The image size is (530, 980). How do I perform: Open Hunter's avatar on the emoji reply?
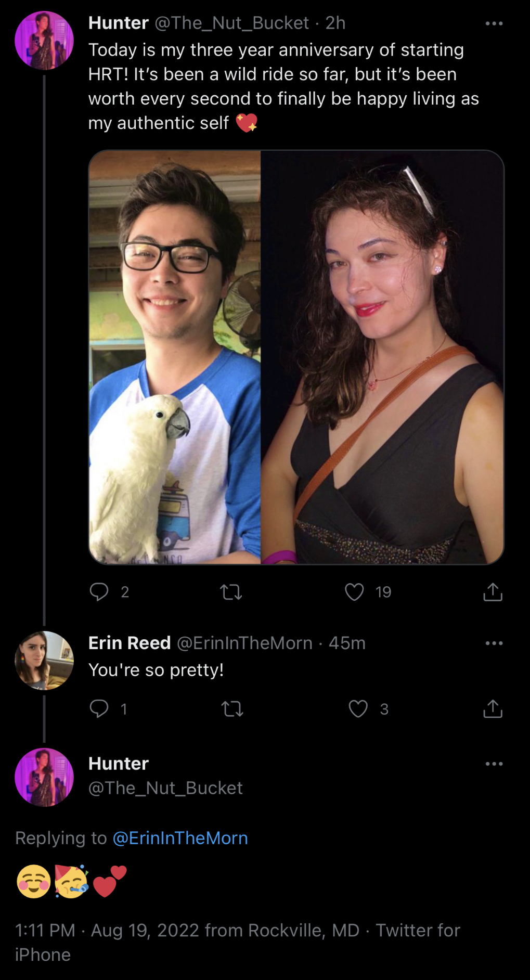(44, 777)
